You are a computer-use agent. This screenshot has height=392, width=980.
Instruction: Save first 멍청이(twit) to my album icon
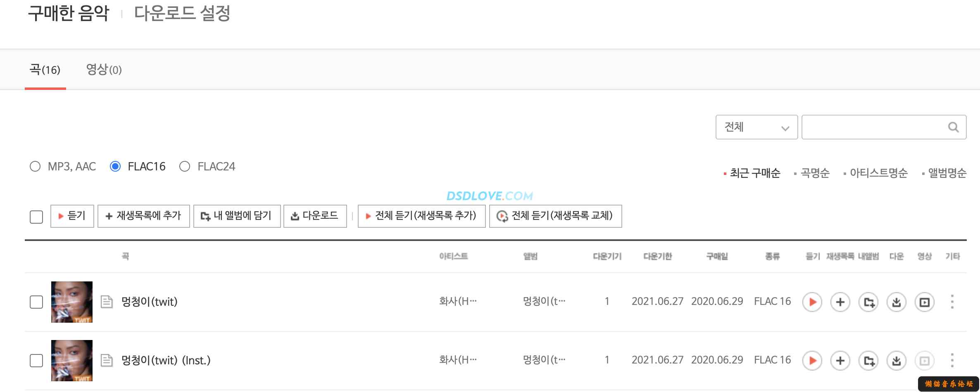tap(868, 302)
